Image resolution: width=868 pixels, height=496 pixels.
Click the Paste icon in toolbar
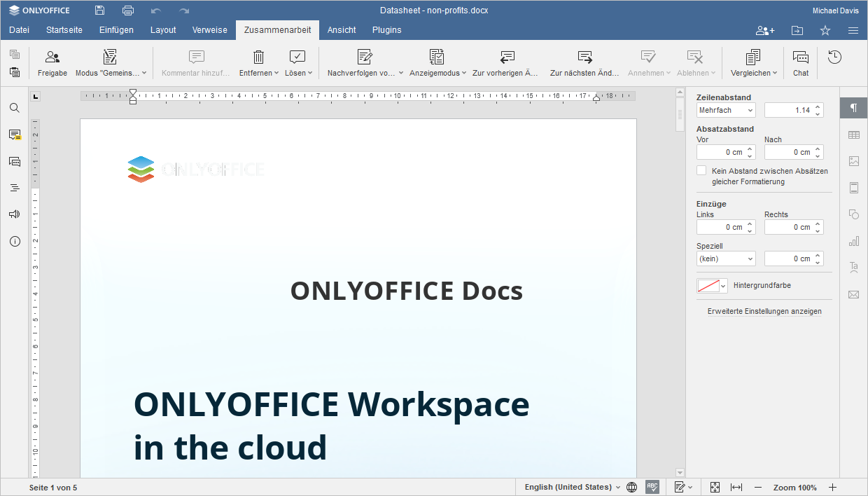tap(15, 71)
